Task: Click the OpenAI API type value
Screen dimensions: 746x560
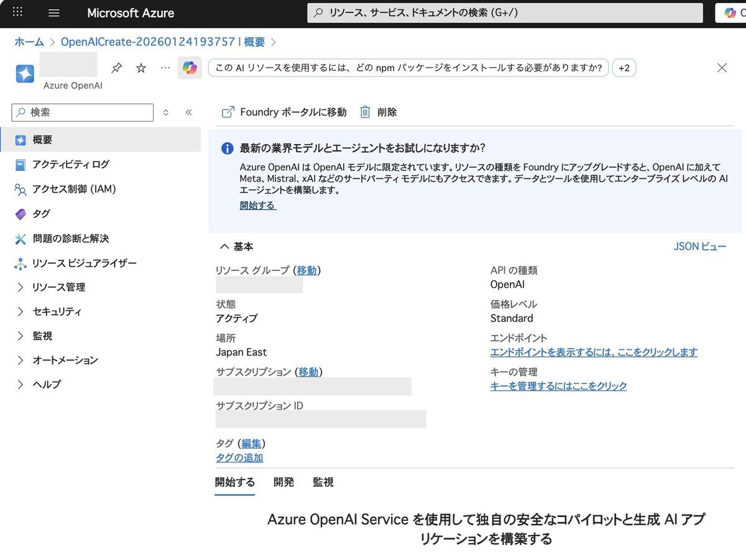Action: click(507, 285)
